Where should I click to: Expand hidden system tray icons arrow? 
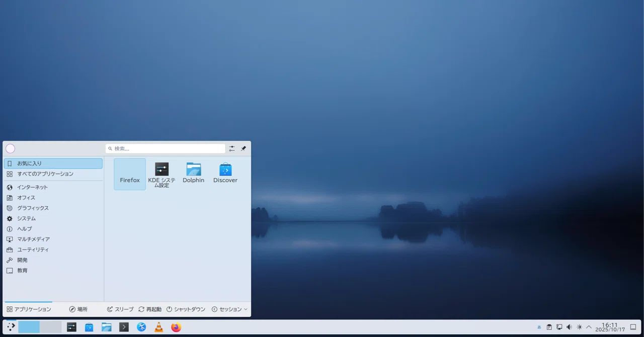pyautogui.click(x=589, y=327)
